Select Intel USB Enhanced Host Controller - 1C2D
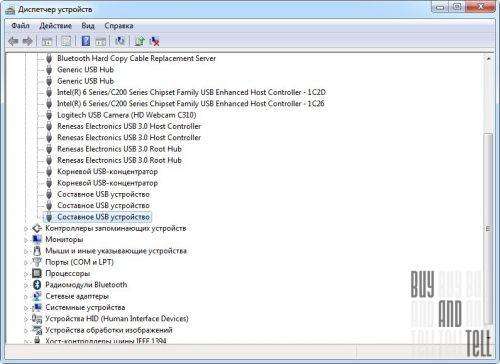Image resolution: width=500 pixels, height=364 pixels. tap(191, 92)
